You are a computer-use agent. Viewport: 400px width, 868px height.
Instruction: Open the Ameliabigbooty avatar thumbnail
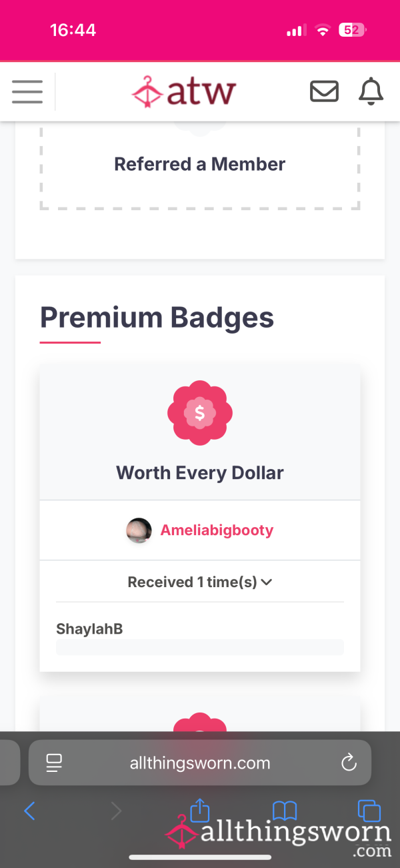point(139,530)
